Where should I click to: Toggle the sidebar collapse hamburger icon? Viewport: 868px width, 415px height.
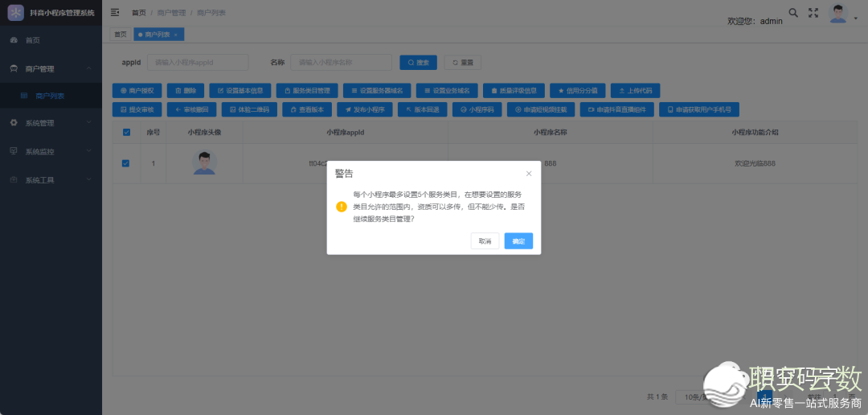coord(115,12)
